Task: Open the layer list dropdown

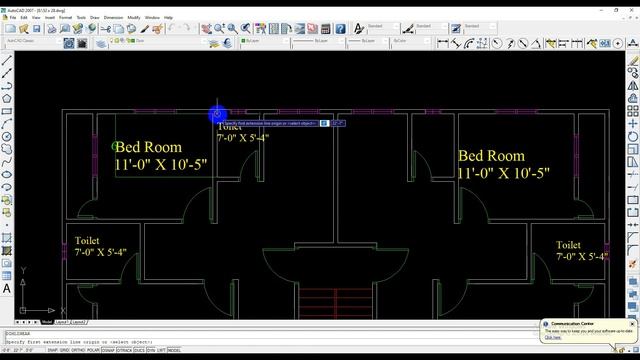Action: 158,41
